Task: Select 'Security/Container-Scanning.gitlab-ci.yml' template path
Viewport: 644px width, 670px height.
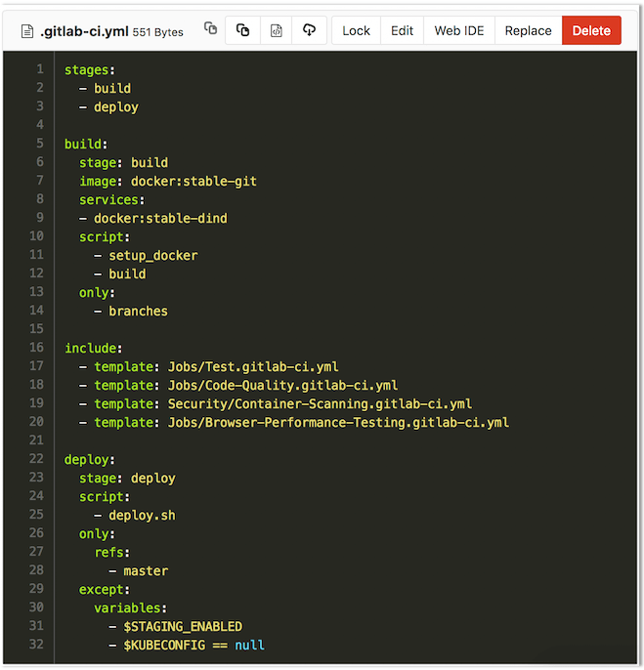Action: pyautogui.click(x=320, y=403)
